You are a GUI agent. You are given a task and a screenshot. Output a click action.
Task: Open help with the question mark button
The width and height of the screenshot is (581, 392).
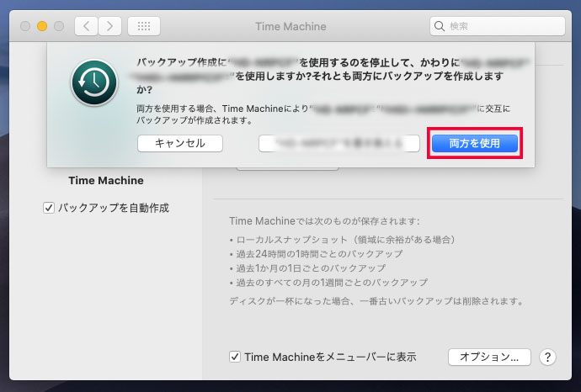547,358
